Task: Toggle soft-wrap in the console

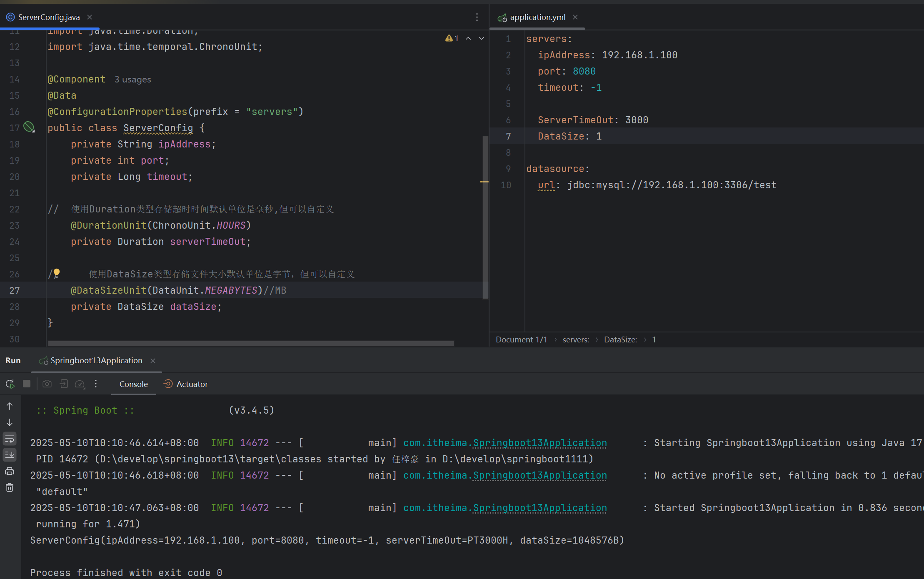Action: (10, 439)
